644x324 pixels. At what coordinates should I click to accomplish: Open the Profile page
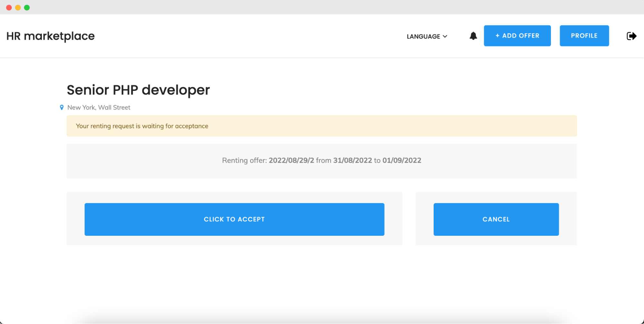[584, 36]
